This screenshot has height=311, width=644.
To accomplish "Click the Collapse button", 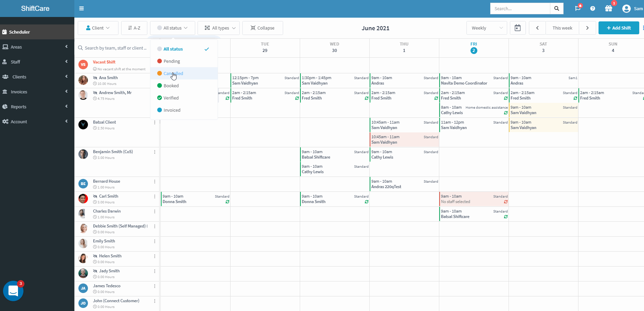I will coord(262,28).
